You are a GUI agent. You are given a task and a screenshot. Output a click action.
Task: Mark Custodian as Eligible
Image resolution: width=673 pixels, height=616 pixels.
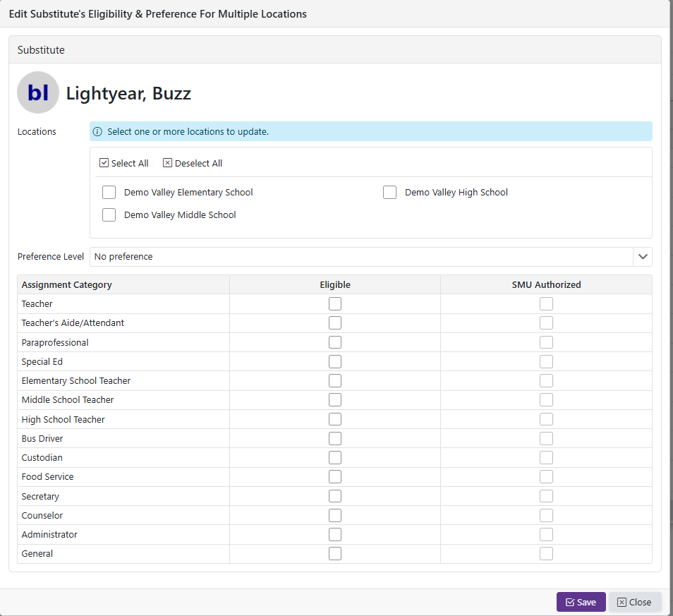click(335, 458)
